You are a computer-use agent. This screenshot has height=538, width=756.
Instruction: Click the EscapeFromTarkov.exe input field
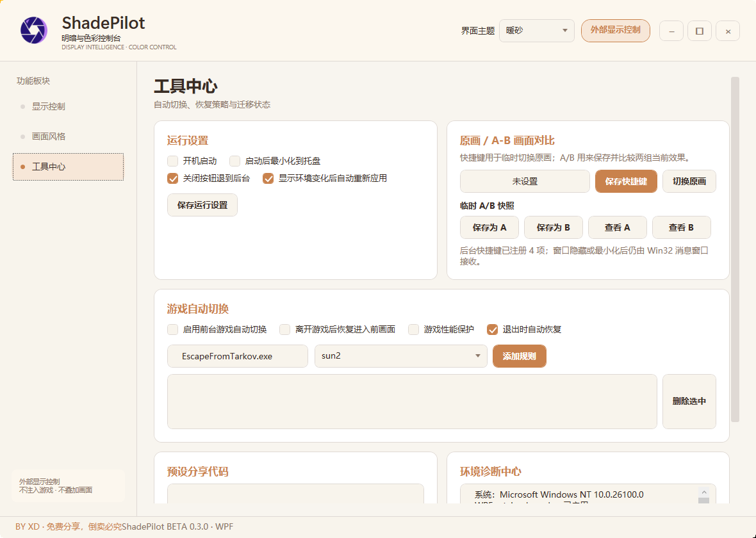pos(237,355)
